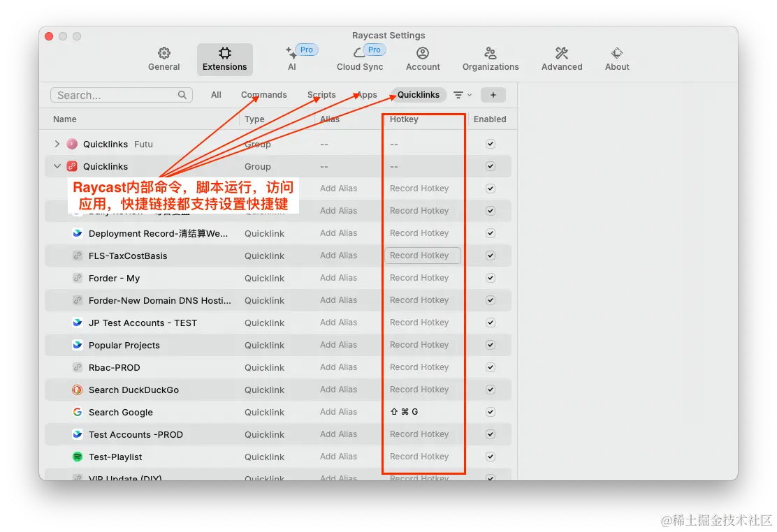Viewport: 777px width, 532px height.
Task: Click the Test Accounts -PROD icon
Action: click(x=78, y=434)
